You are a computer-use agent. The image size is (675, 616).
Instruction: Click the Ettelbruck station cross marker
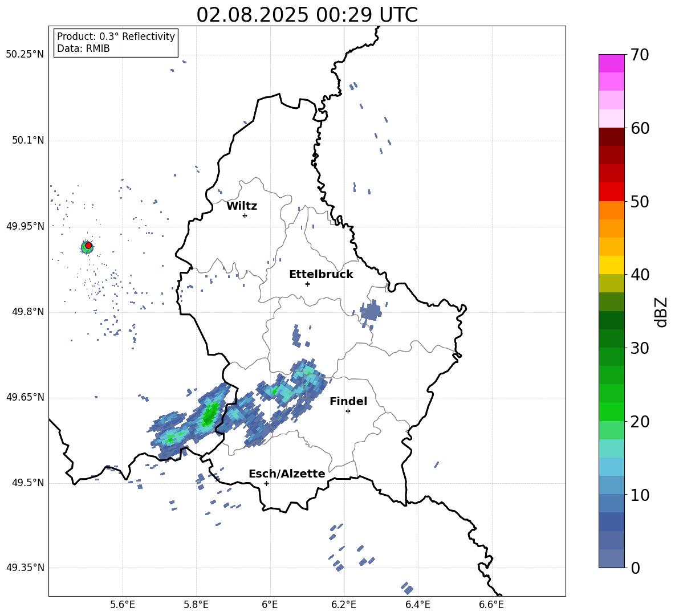point(307,284)
